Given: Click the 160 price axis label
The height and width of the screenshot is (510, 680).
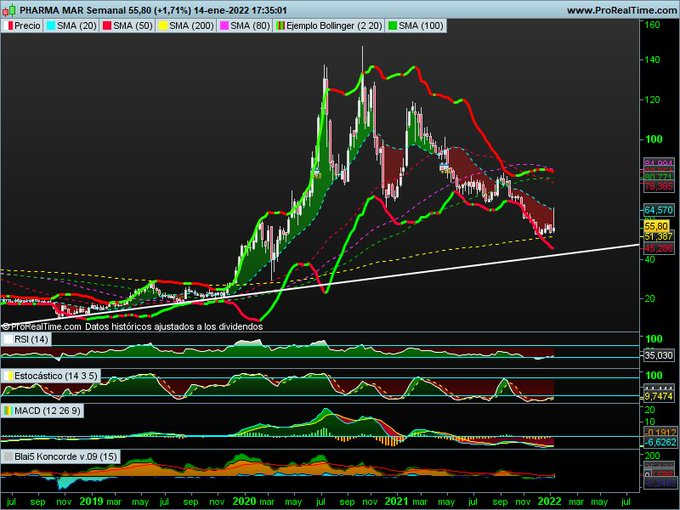Looking at the screenshot, I should coord(652,24).
